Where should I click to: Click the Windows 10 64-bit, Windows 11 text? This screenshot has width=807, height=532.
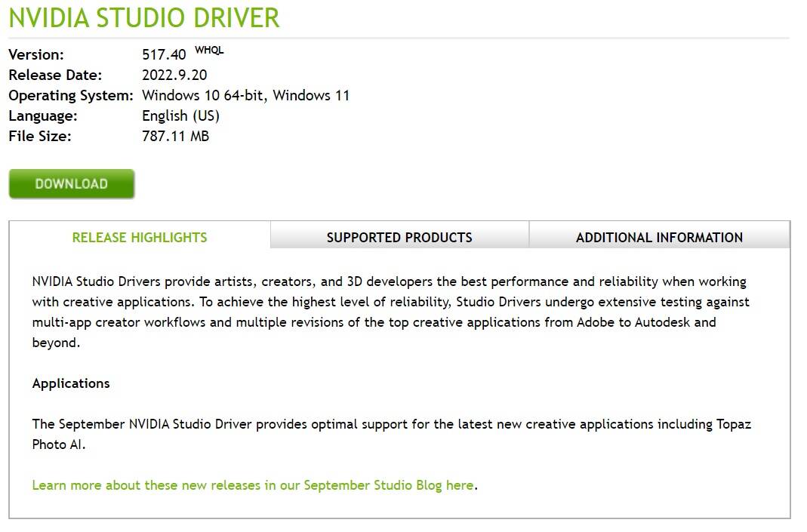point(245,96)
